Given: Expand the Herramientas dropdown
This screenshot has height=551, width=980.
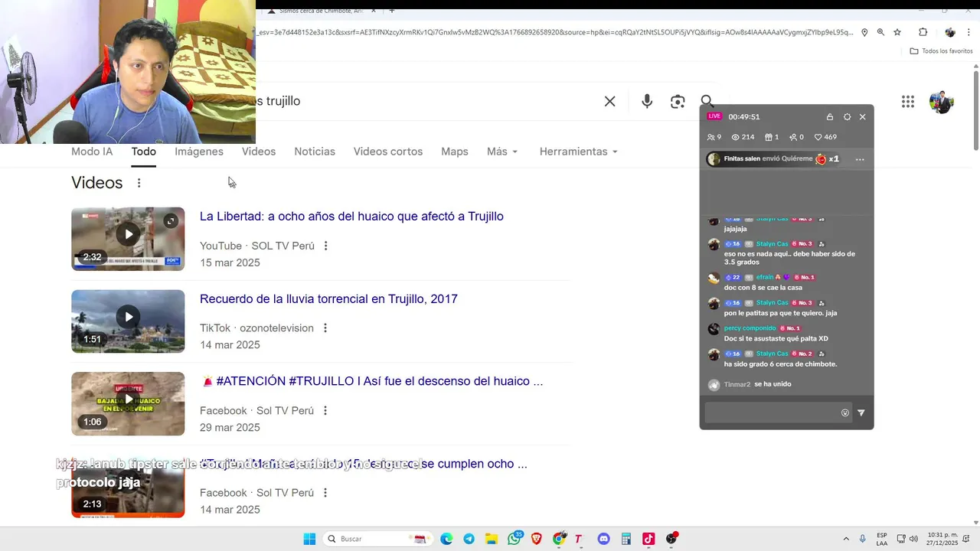Looking at the screenshot, I should click(x=578, y=152).
